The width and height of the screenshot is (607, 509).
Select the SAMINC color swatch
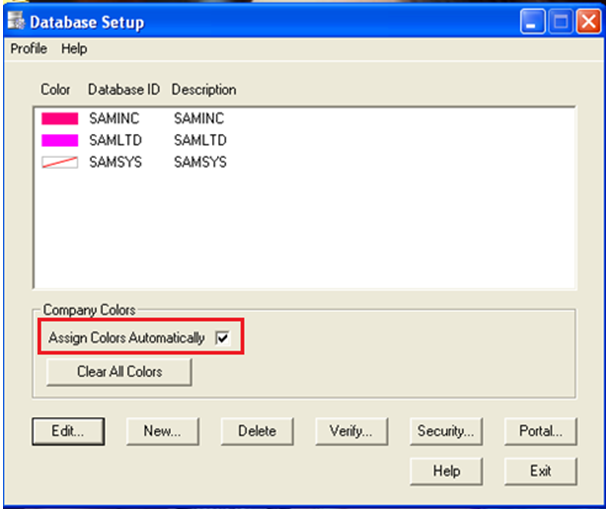[x=60, y=118]
